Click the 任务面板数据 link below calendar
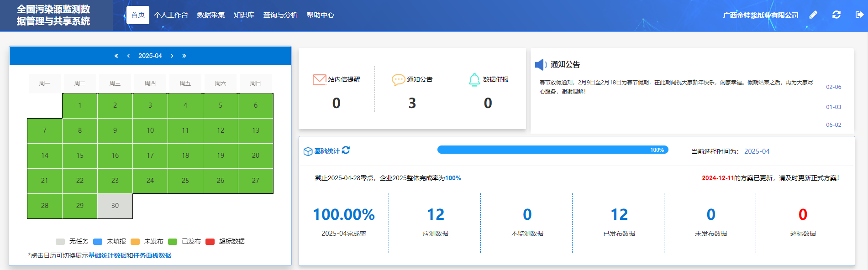Image resolution: width=868 pixels, height=270 pixels. (152, 255)
